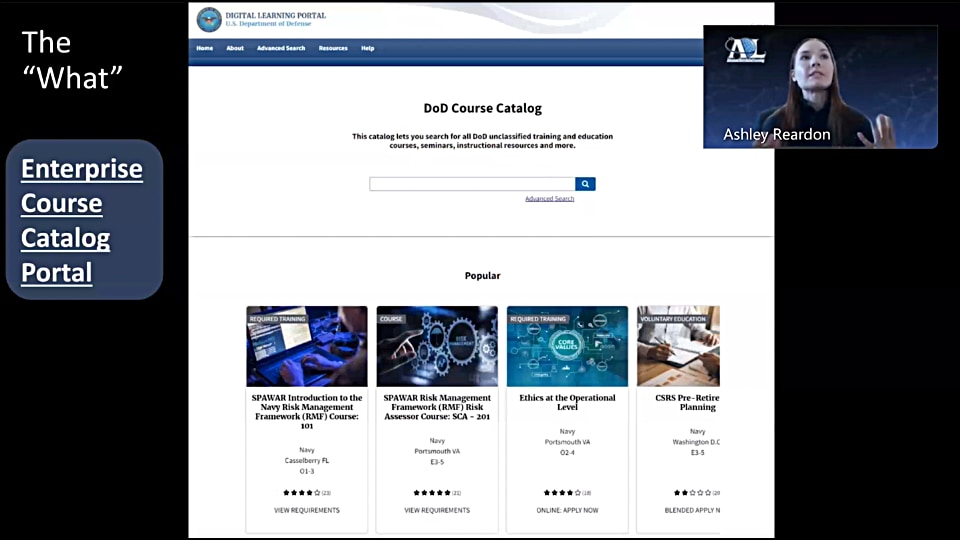
Task: Click the Ethics at the Operational Level title
Action: 567,402
